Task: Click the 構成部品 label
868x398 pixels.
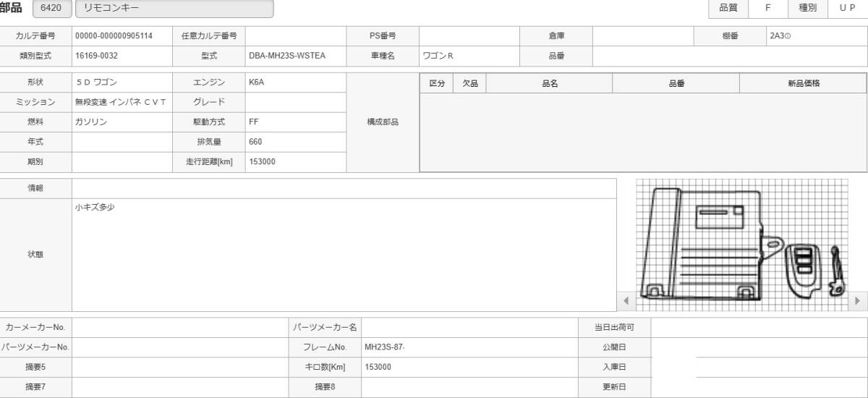Action: 383,122
